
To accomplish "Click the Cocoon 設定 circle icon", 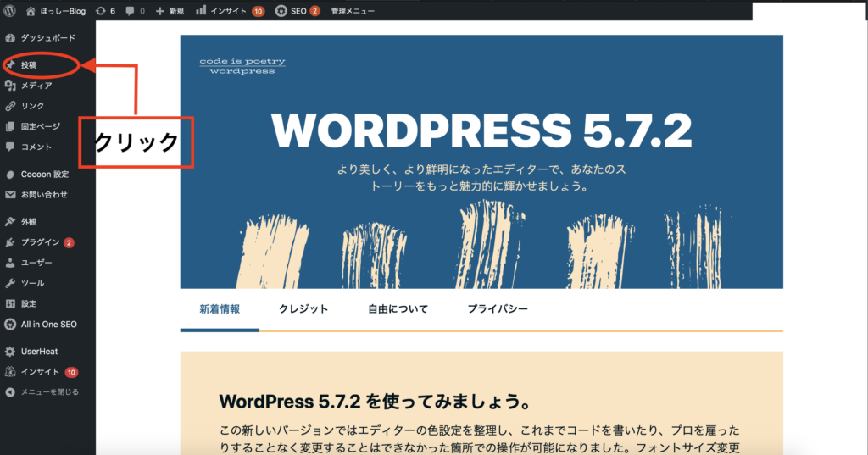I will coord(10,175).
